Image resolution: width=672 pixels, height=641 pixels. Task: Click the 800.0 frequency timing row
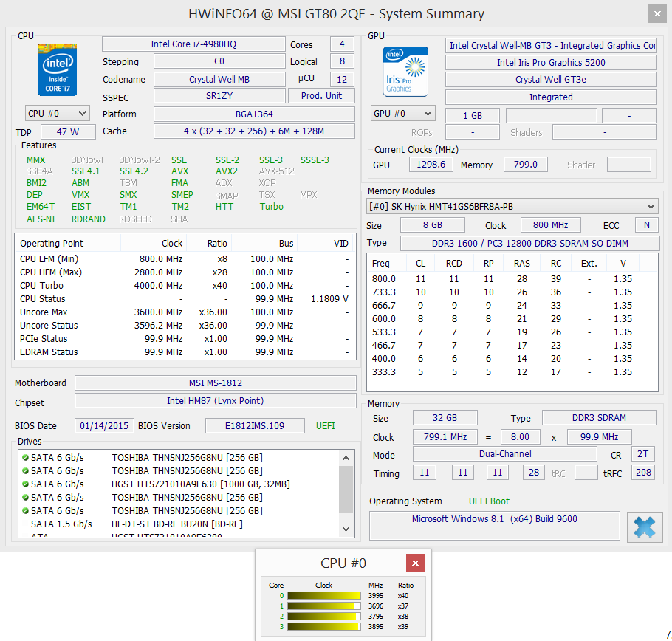click(x=512, y=279)
